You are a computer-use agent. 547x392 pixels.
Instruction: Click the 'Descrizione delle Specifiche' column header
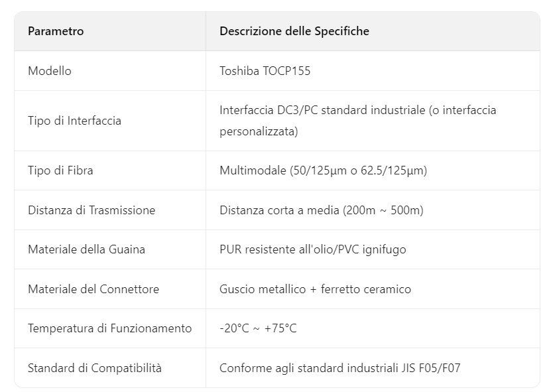294,31
